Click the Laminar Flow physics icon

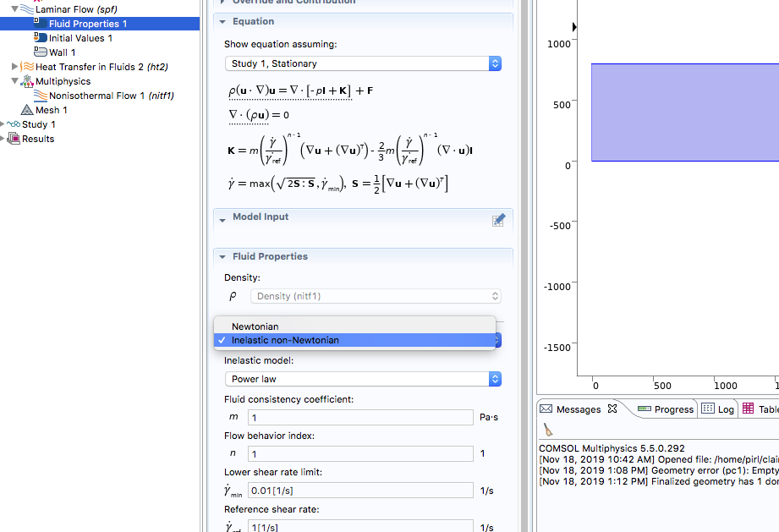[x=27, y=9]
